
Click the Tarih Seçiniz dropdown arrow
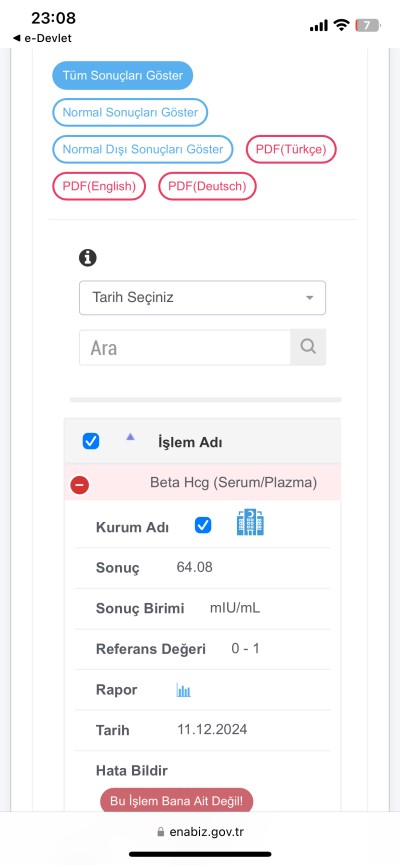tap(310, 298)
